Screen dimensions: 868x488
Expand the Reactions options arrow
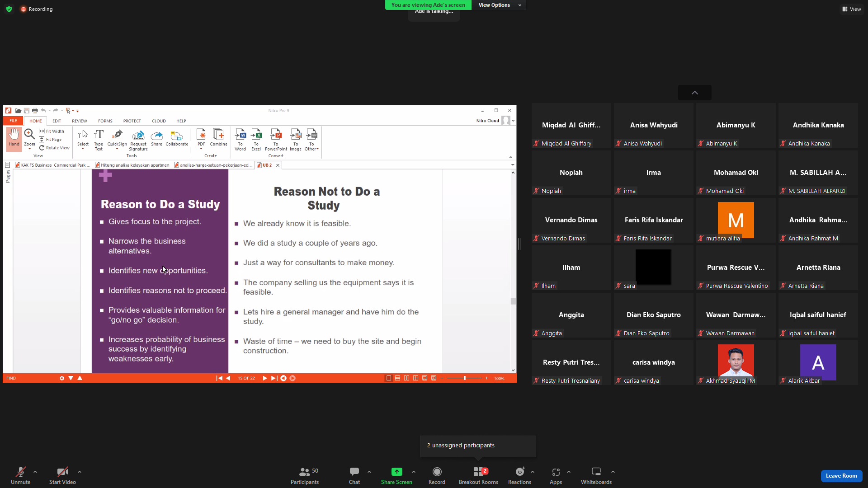(x=533, y=472)
